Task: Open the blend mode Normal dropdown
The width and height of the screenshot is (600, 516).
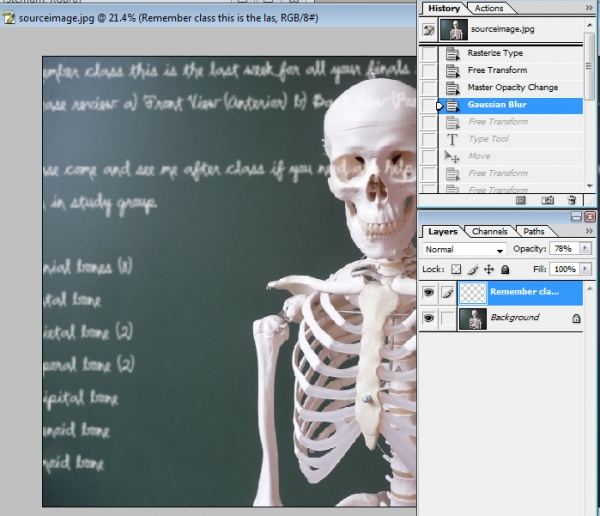Action: click(464, 250)
